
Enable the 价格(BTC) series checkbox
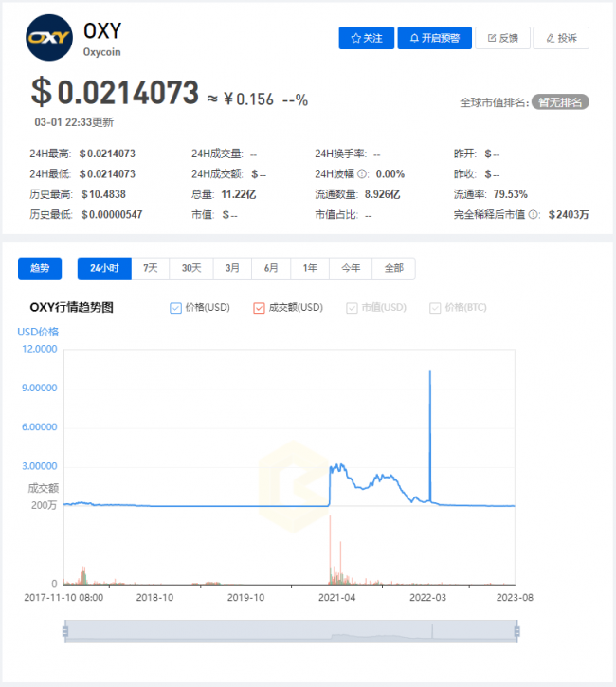(435, 308)
